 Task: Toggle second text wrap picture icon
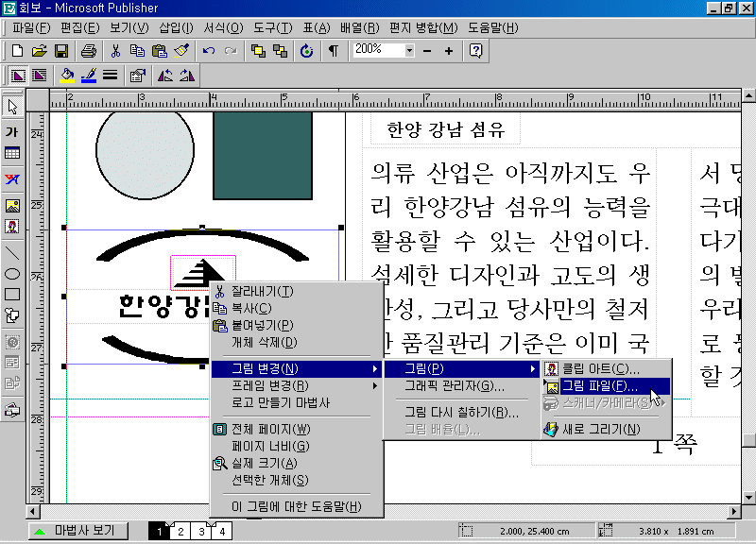40,76
